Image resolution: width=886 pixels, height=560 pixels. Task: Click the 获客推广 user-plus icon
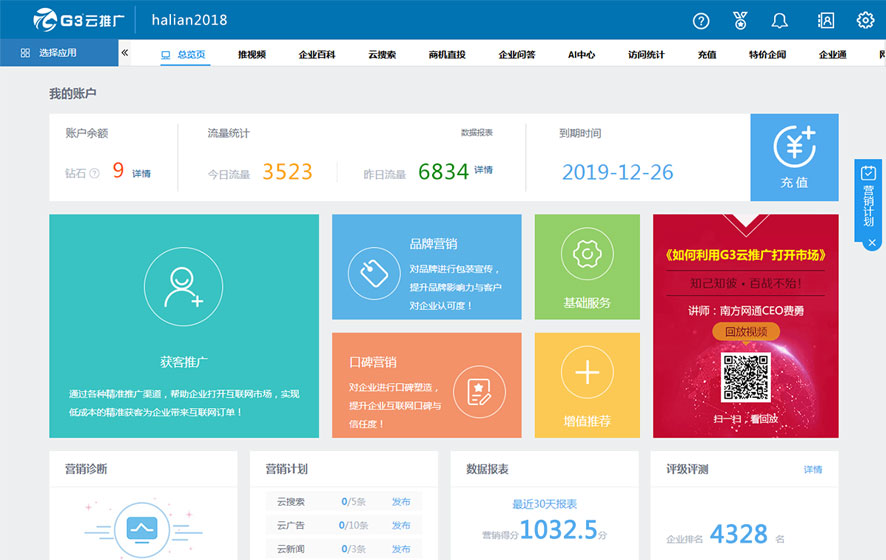coord(183,286)
